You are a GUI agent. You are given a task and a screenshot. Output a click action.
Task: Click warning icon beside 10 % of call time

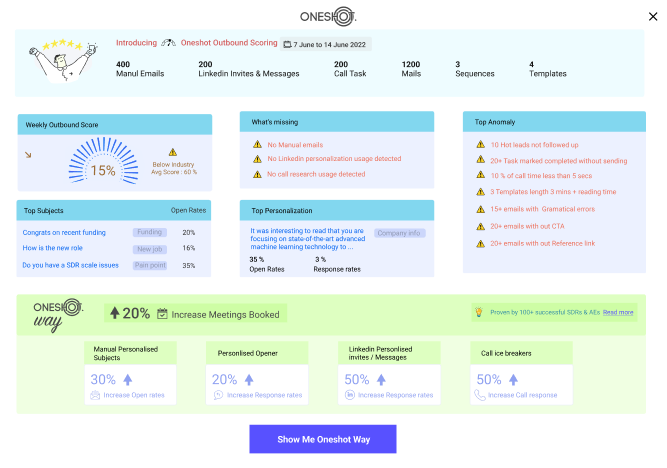point(481,175)
